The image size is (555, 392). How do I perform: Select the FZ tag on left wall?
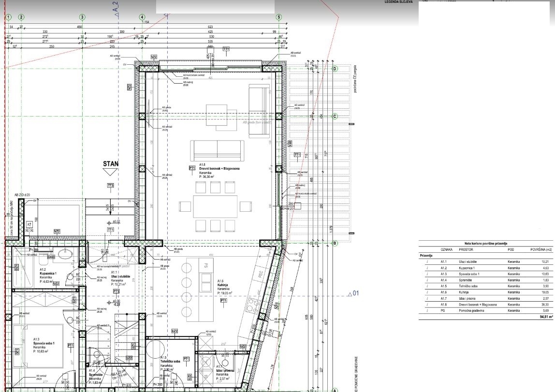[29, 224]
